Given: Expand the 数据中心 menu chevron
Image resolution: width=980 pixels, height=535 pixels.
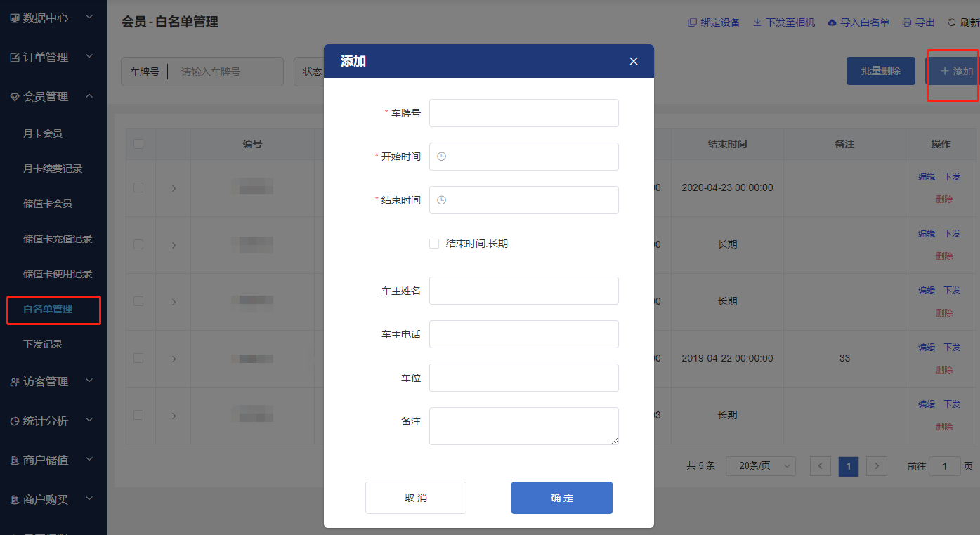Looking at the screenshot, I should click(x=89, y=17).
